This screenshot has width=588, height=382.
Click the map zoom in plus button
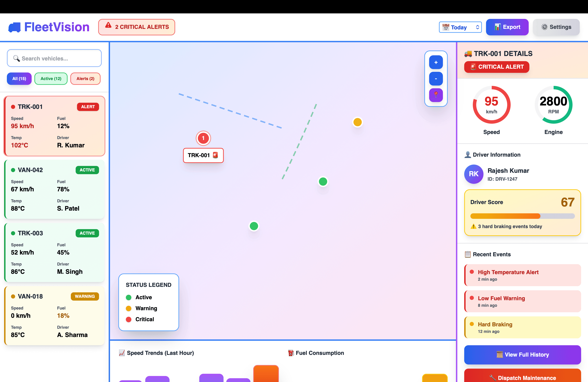436,62
